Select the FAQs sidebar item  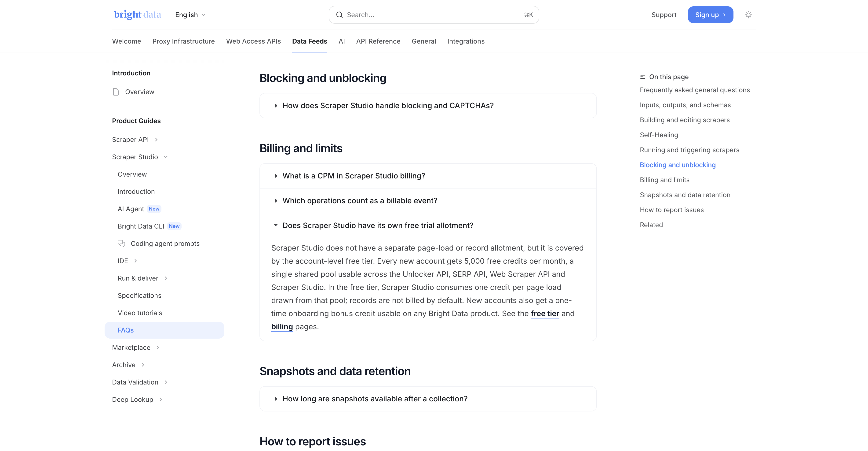(164, 330)
